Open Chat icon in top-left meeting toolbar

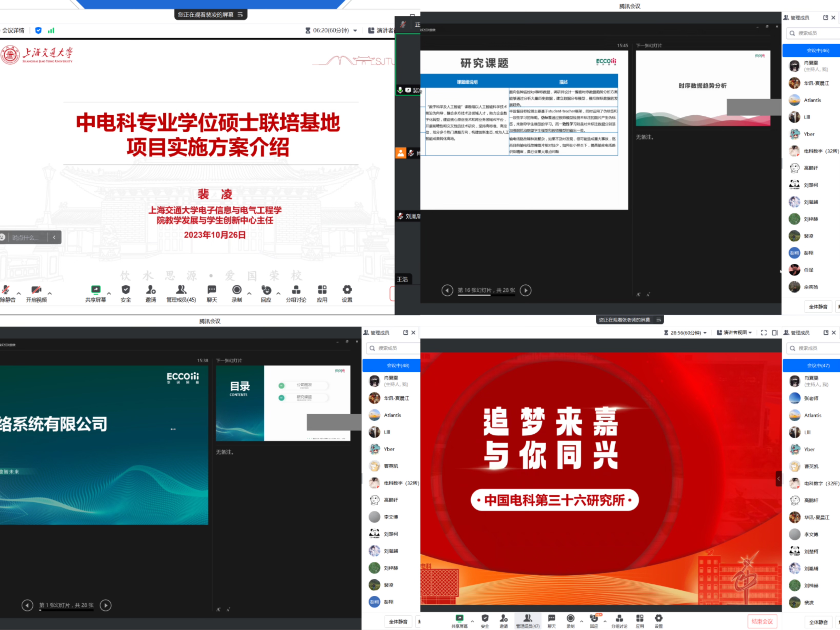212,293
